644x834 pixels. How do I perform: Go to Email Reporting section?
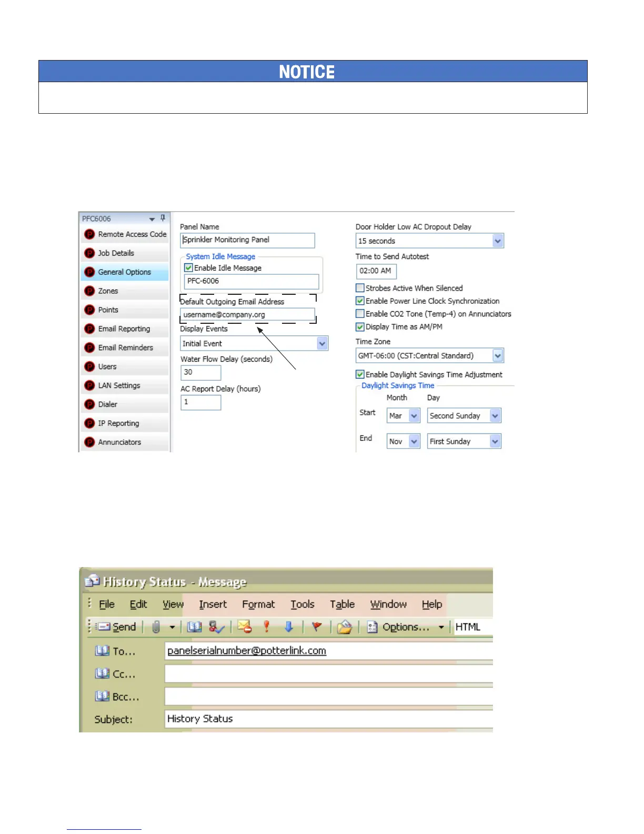(125, 329)
